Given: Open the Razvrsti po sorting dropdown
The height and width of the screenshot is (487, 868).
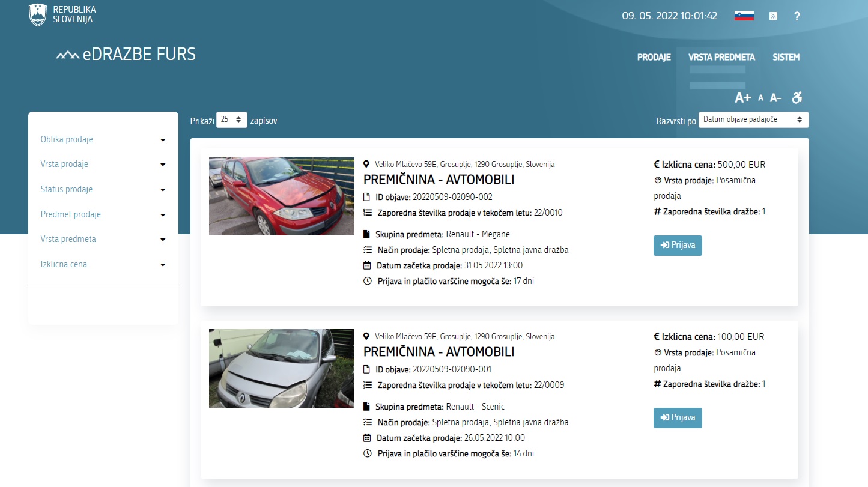Looking at the screenshot, I should click(753, 119).
